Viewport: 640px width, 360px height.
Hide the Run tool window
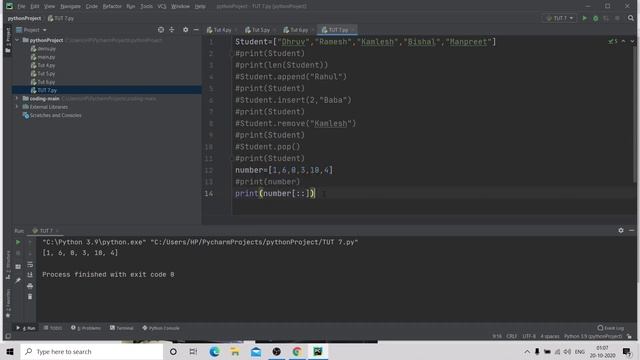631,230
